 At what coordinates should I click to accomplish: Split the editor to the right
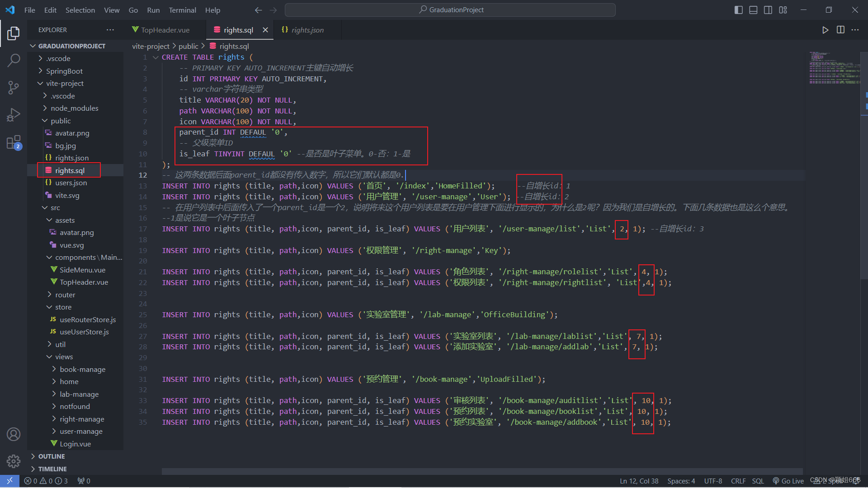coord(840,30)
